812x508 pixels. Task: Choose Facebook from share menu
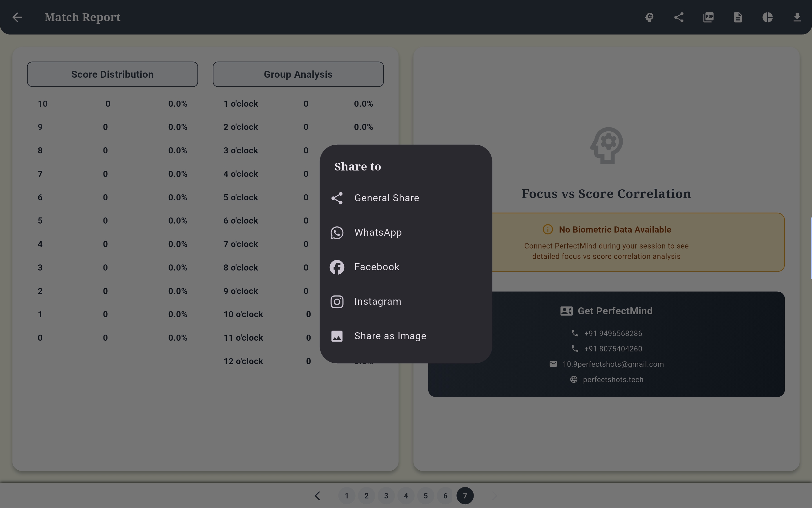377,267
